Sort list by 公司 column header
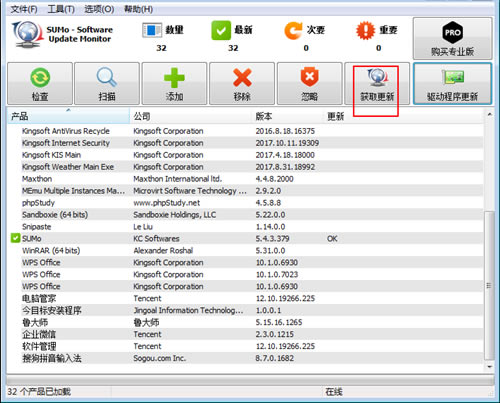 click(191, 116)
